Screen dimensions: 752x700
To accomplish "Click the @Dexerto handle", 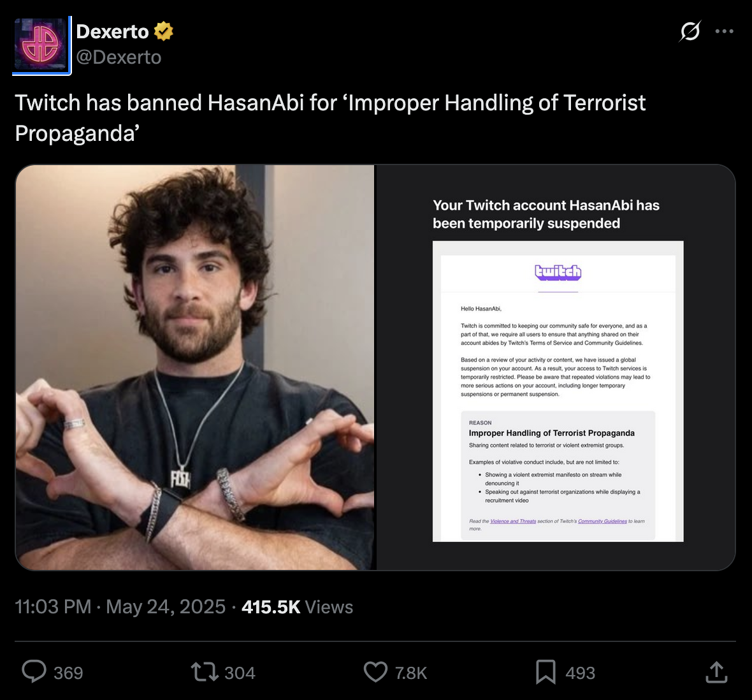I will click(119, 57).
